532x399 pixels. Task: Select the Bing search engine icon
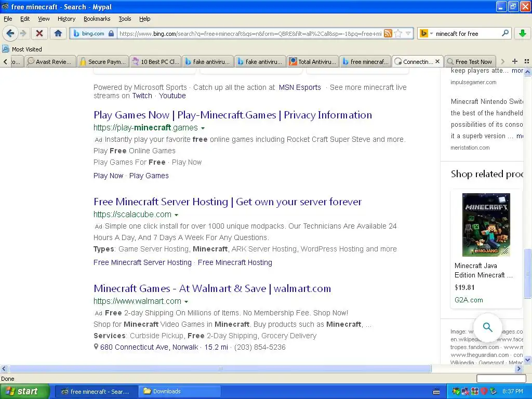tap(423, 33)
